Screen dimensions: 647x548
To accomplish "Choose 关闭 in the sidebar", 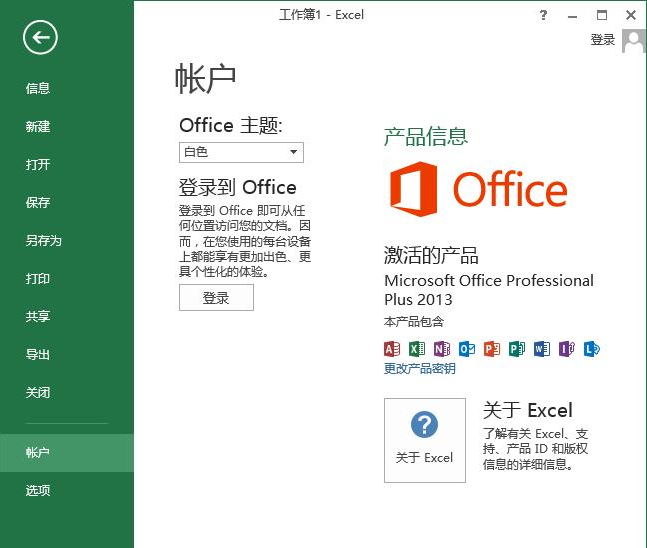I will pos(38,392).
